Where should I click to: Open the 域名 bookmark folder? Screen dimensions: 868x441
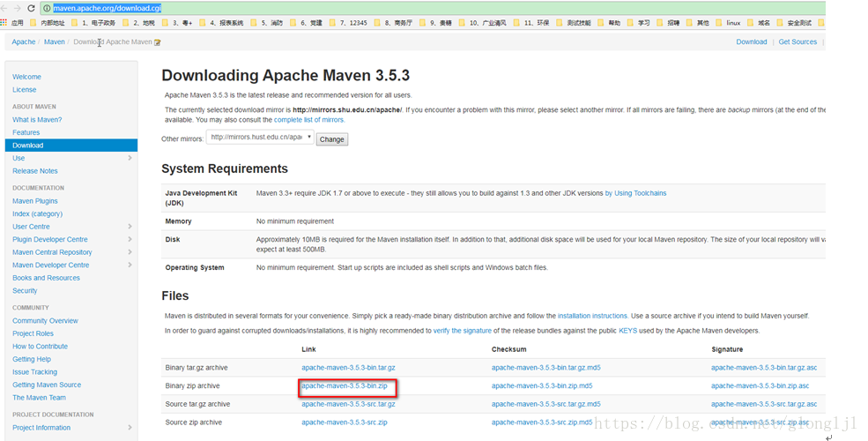pos(759,23)
